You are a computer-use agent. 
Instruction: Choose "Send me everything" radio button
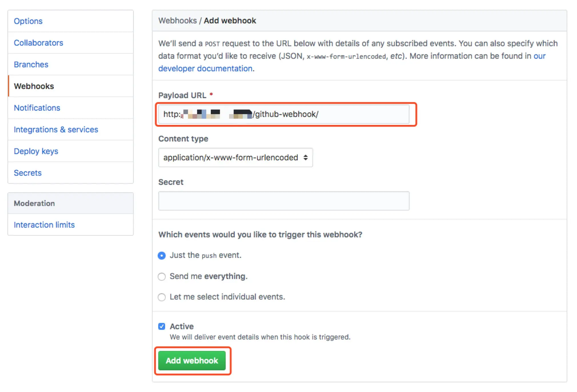tap(162, 277)
